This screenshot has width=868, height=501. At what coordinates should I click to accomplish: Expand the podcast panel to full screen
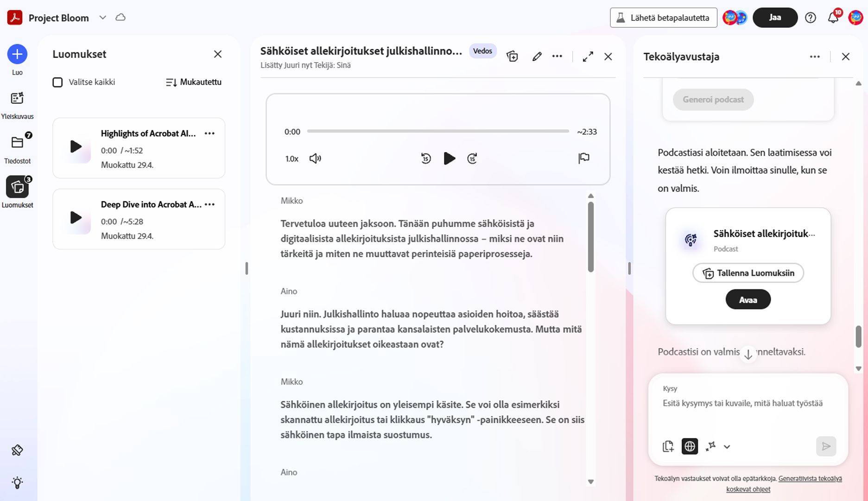pyautogui.click(x=588, y=57)
